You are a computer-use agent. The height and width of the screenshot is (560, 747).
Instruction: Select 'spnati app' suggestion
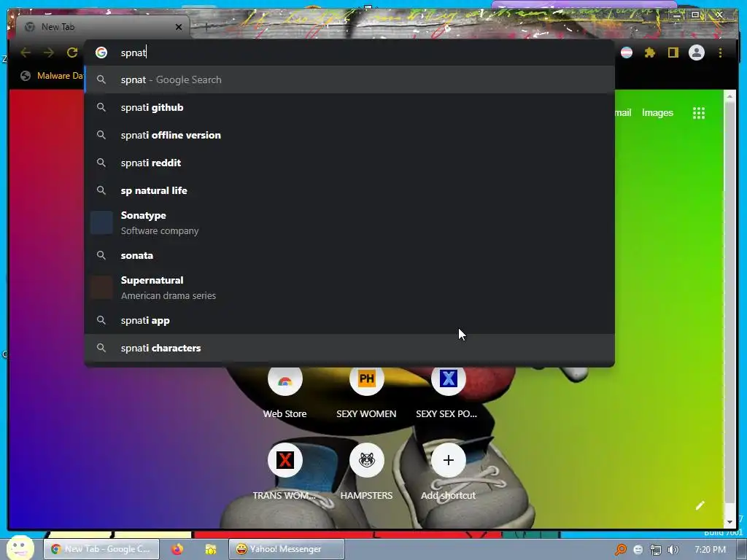(349, 320)
